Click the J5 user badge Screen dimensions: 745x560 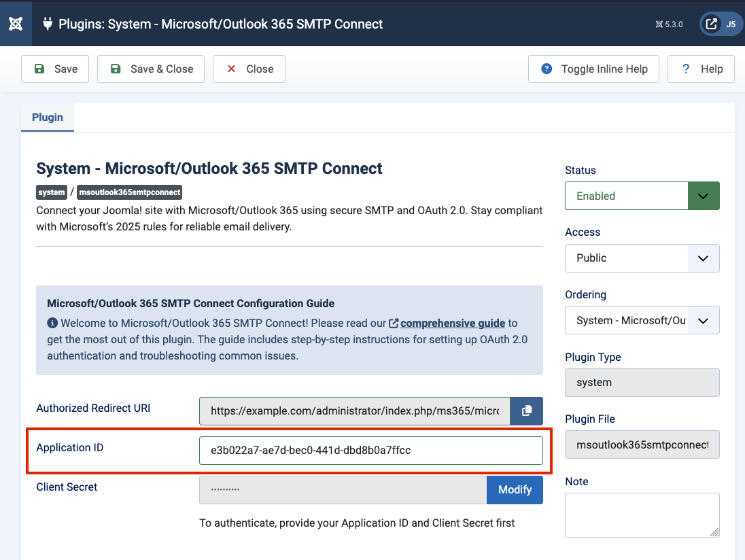731,24
